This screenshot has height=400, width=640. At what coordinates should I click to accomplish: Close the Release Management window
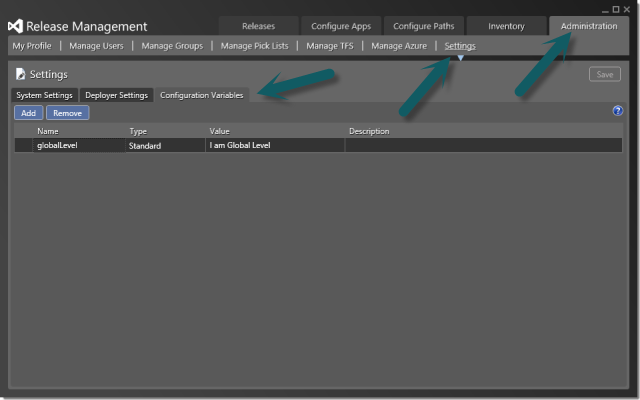click(x=627, y=9)
